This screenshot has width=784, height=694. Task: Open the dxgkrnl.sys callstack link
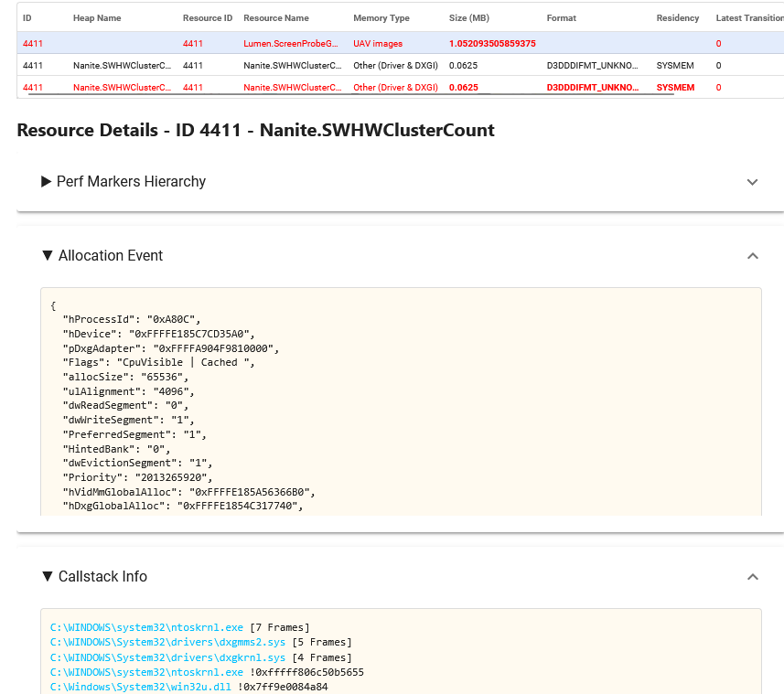click(168, 657)
